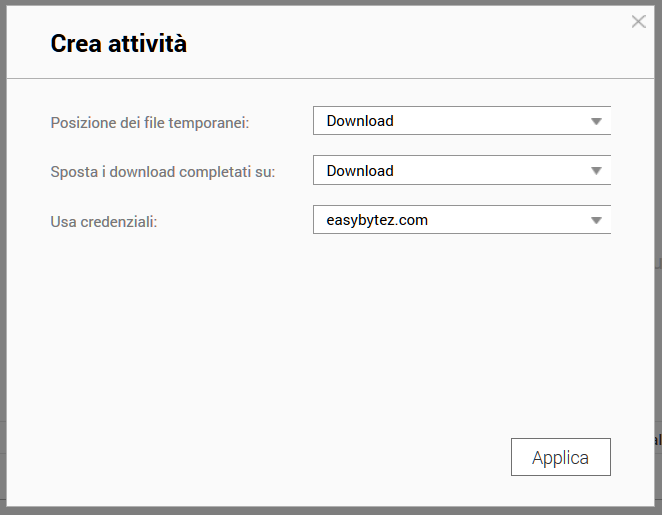Click the blank header space right of the title

(400, 44)
